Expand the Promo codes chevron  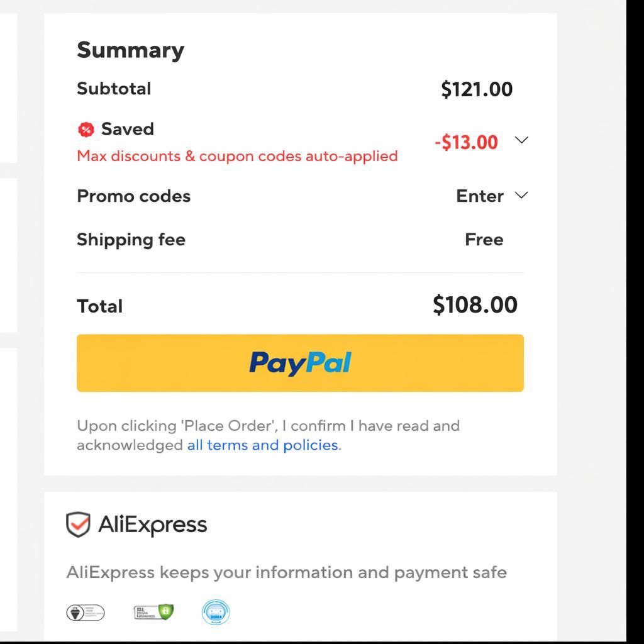(x=521, y=196)
